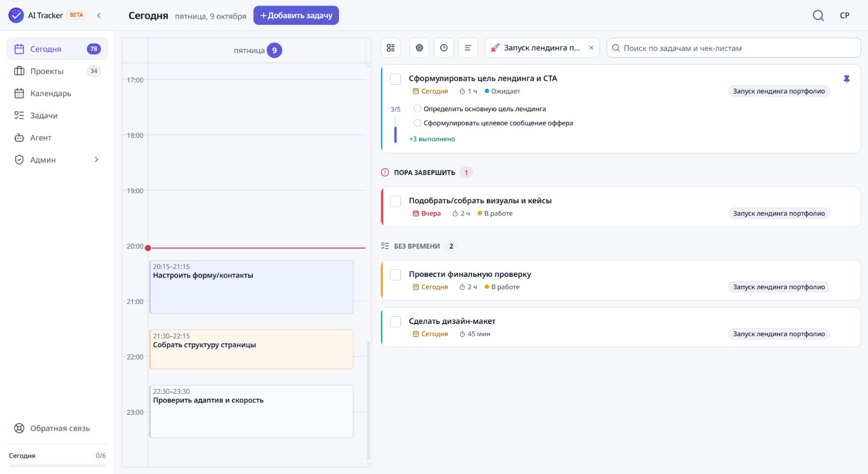Mark Сформулировать целевое сообщение оффера done
Screen dimensions: 868x474
(418, 123)
